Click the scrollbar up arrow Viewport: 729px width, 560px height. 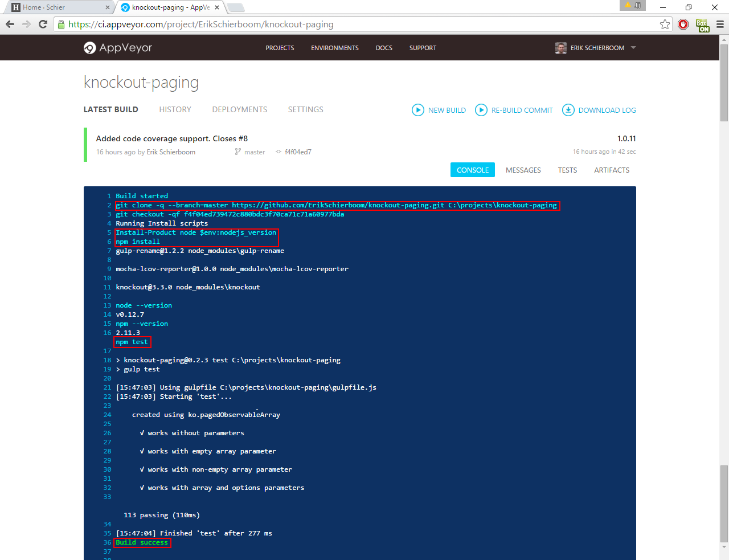click(724, 39)
